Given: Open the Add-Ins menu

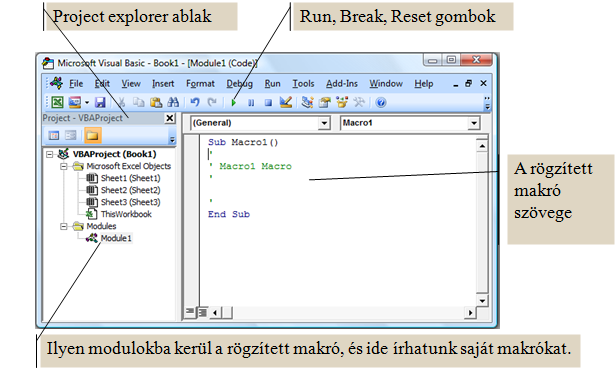Looking at the screenshot, I should coord(342,84).
